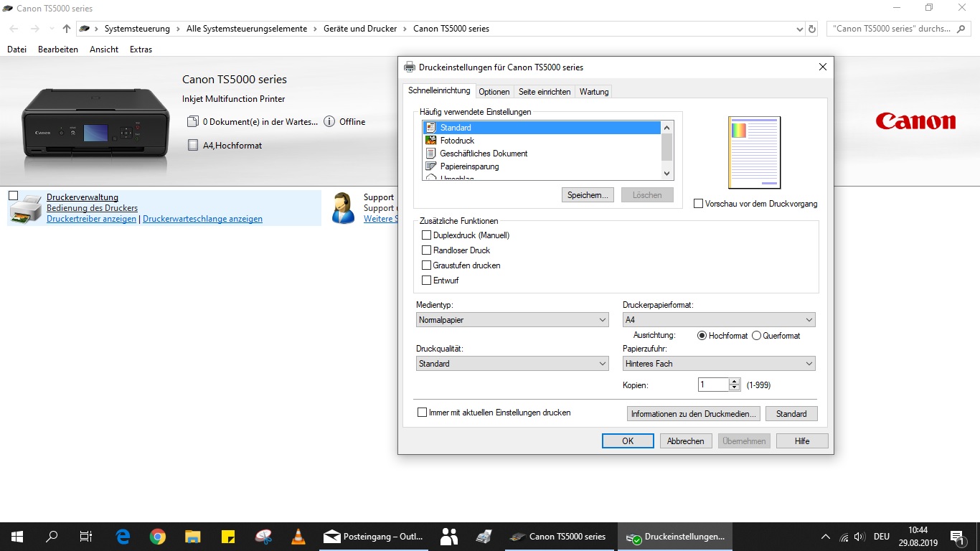The height and width of the screenshot is (551, 980).
Task: Toggle Vorschau vor dem Druckvorgang checkbox
Action: (699, 204)
